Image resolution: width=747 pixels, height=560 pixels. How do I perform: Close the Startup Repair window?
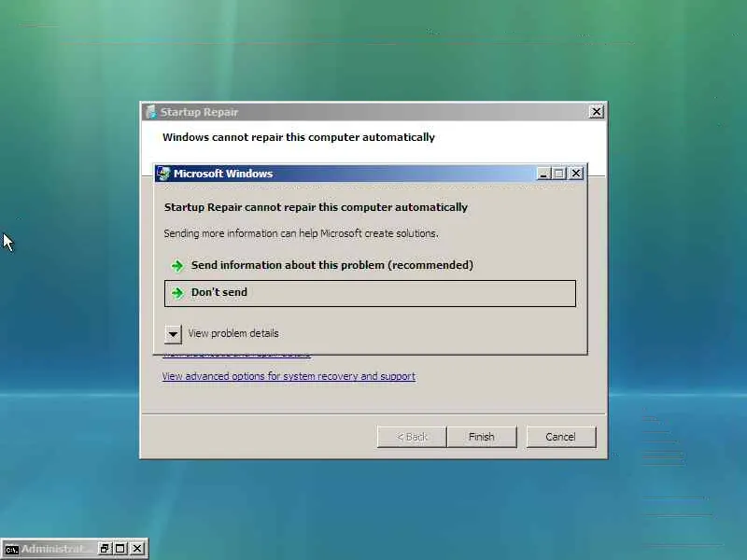coord(596,112)
